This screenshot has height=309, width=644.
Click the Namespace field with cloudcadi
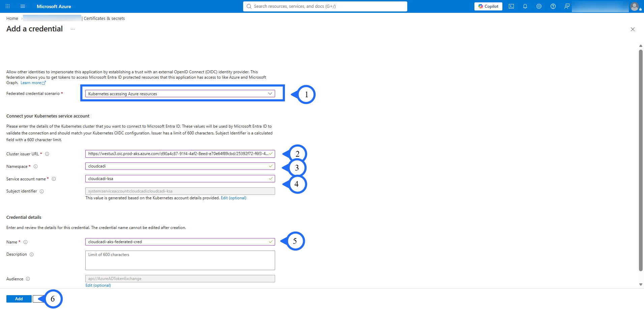pos(180,166)
